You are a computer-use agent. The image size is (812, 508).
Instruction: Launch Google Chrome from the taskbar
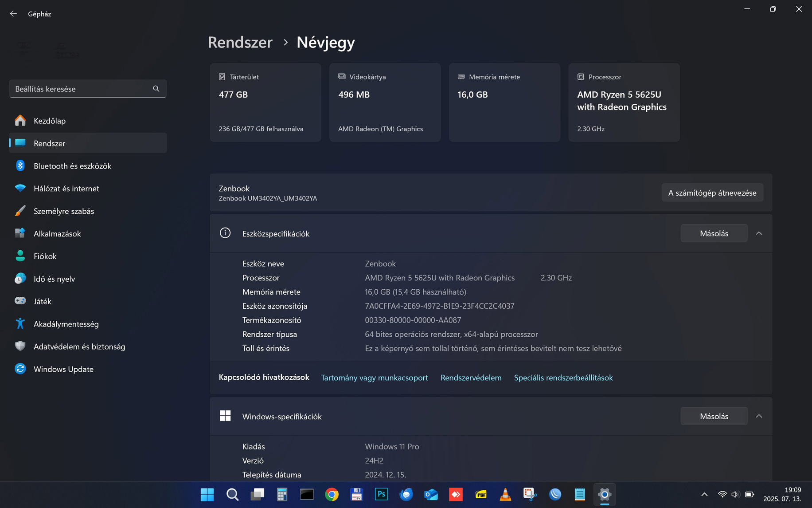(332, 494)
